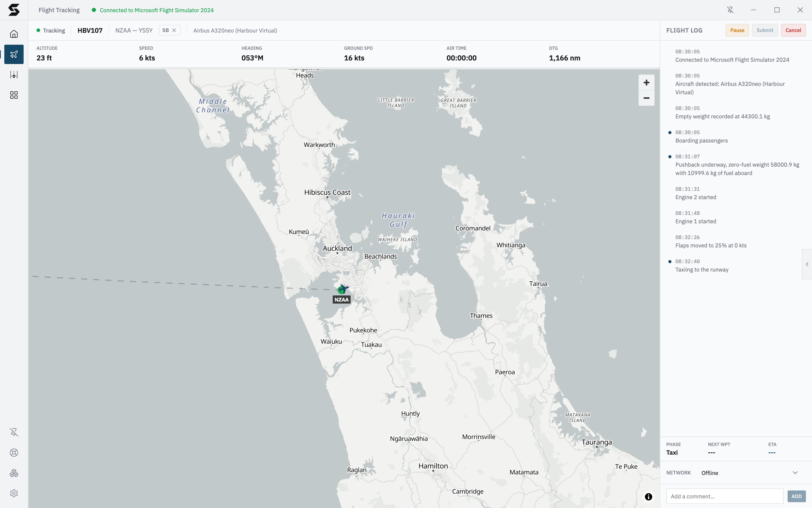Open the runway icon in the sidebar

coord(14,75)
